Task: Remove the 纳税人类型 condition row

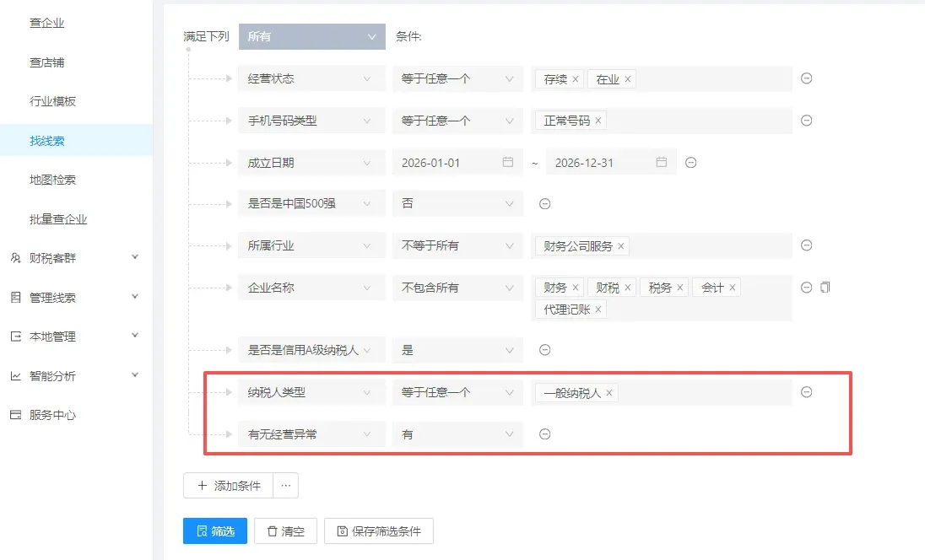Action: 807,392
